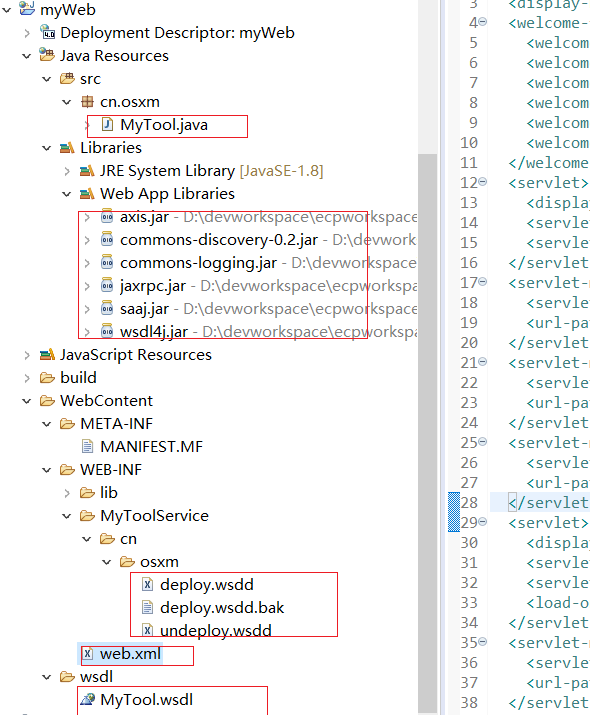Click the Deployment Descriptor myWeb icon

click(47, 32)
